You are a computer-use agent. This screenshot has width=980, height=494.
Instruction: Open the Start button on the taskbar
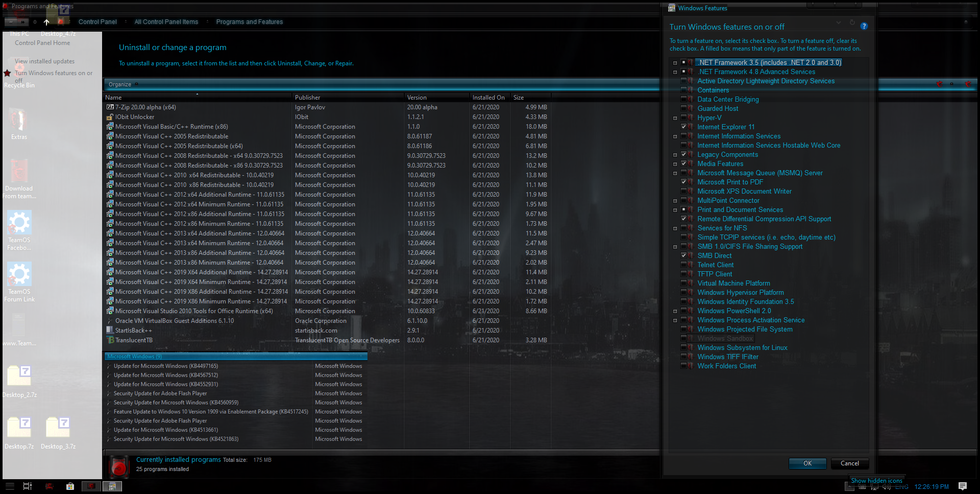click(x=10, y=486)
